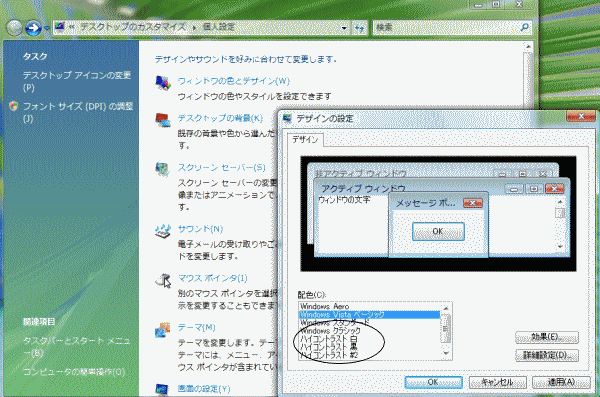Click the デスクトップの背景 icon
The height and width of the screenshot is (397, 600).
(163, 120)
